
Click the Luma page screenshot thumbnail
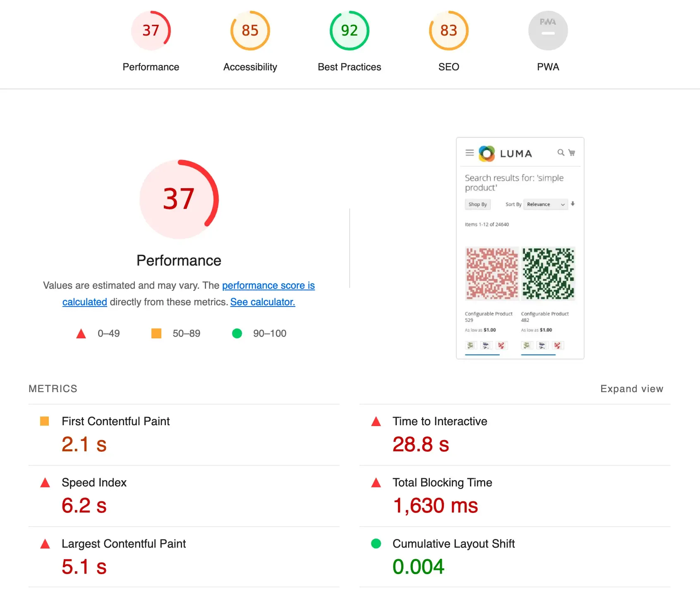(x=520, y=248)
